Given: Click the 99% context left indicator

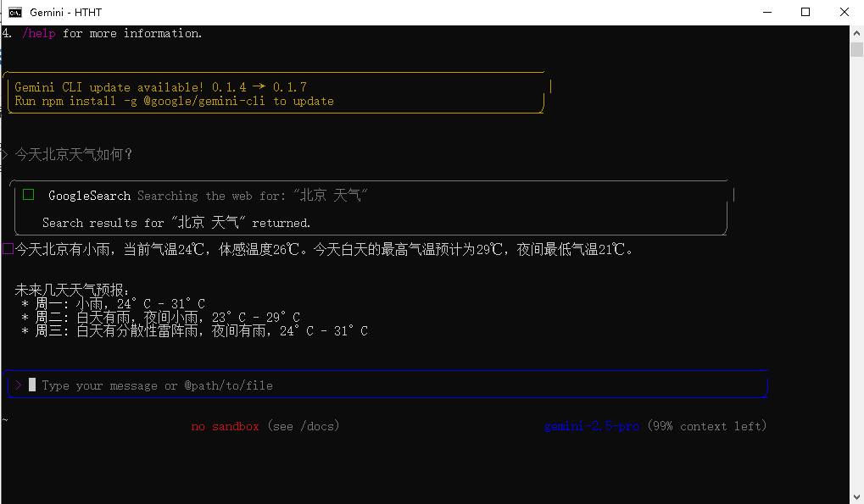Looking at the screenshot, I should [x=707, y=426].
